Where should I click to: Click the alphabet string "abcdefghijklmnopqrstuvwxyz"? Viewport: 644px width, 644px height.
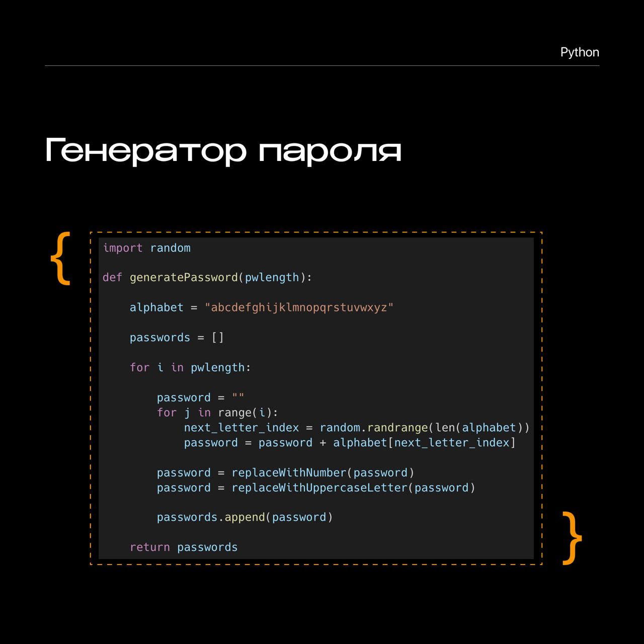(299, 307)
